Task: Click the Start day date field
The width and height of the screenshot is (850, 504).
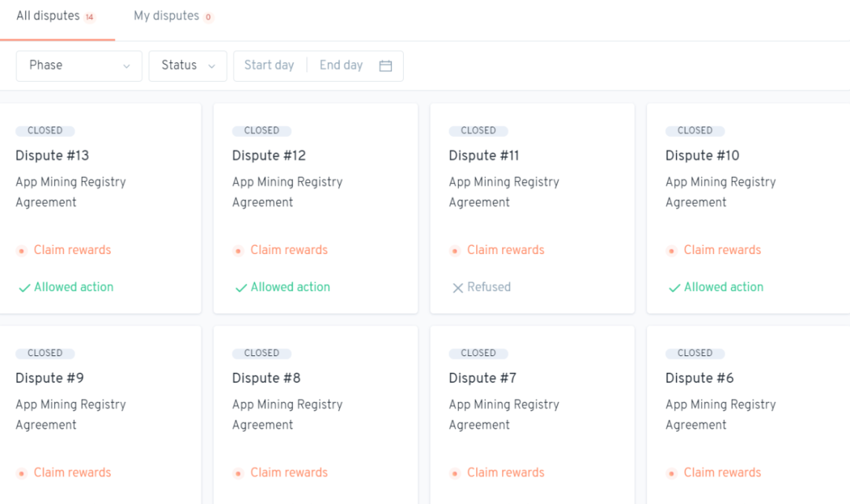Action: 269,66
